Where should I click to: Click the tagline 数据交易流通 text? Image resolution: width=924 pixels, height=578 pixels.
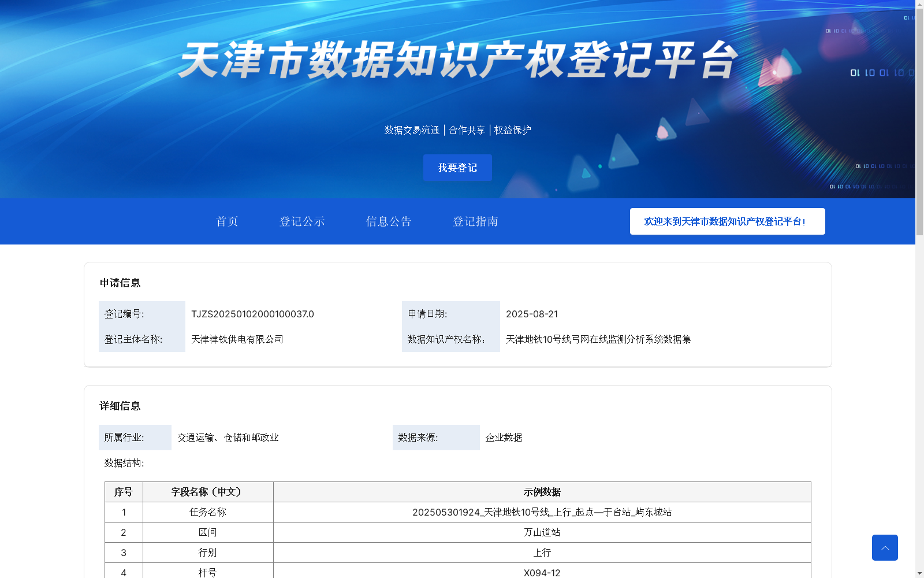click(412, 130)
